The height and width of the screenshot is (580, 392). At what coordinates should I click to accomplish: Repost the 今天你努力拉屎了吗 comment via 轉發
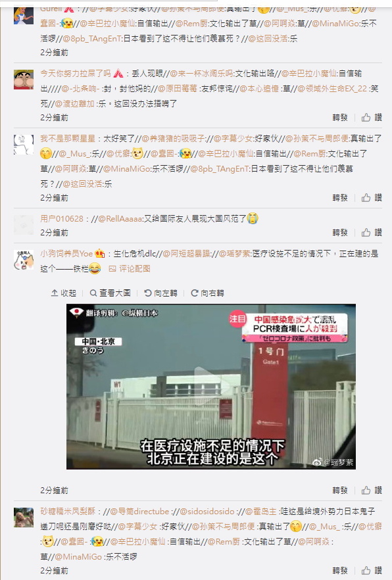pos(340,118)
